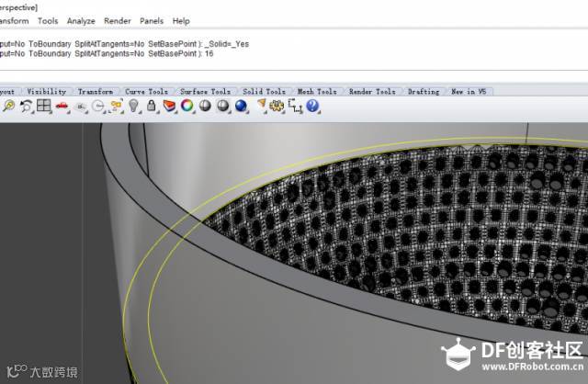Screen dimensions: 588x384
Task: Click the blue Render sphere icon
Action: point(241,107)
